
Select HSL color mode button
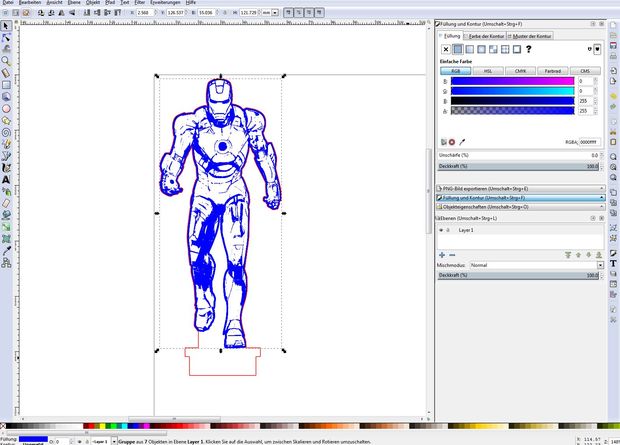[x=488, y=71]
